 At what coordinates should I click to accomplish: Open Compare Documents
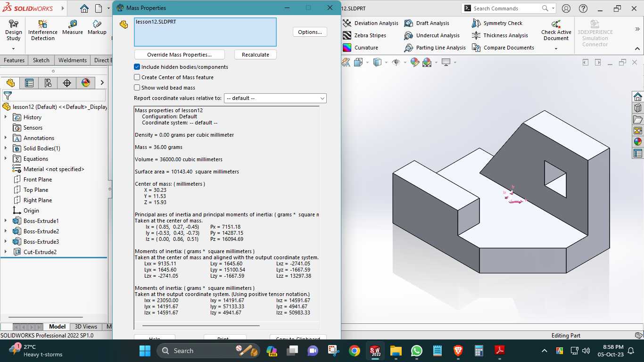pyautogui.click(x=503, y=48)
